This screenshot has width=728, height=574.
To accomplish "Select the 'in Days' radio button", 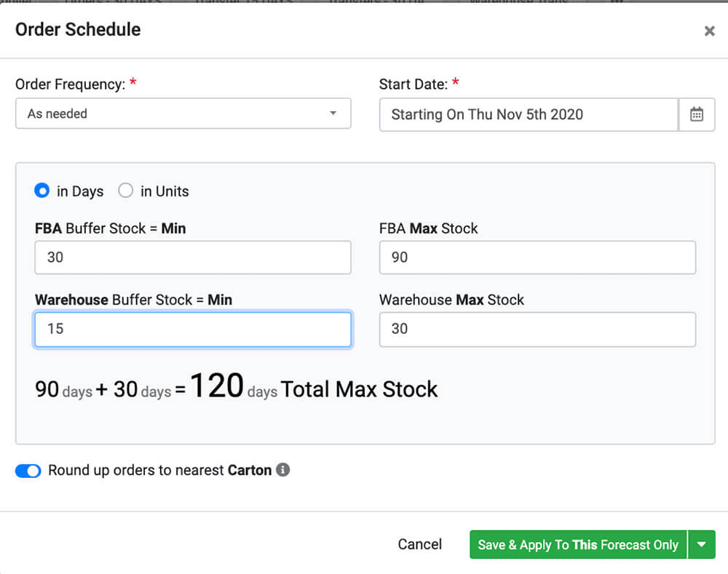I will coord(41,191).
